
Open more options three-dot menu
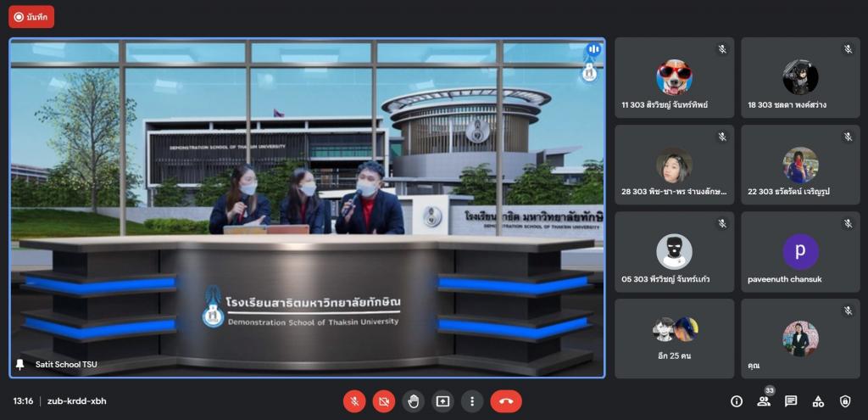click(471, 401)
